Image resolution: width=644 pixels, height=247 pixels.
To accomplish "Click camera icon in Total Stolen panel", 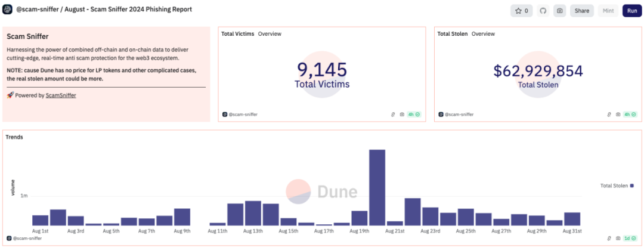I will [x=618, y=114].
